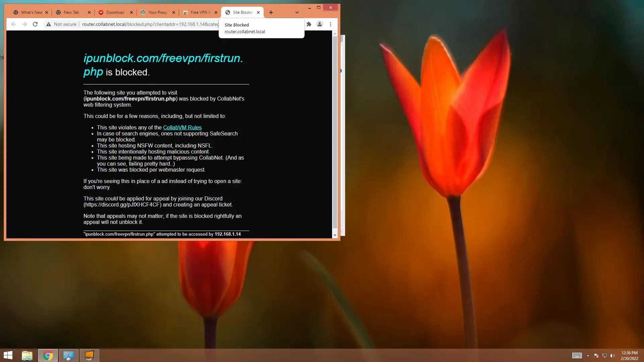Open the touch keyboard tray icon

577,356
